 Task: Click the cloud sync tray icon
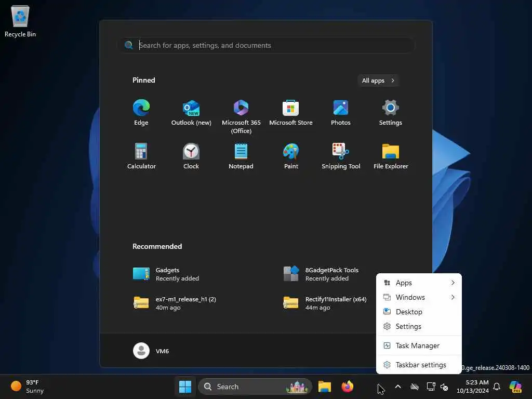coord(414,387)
